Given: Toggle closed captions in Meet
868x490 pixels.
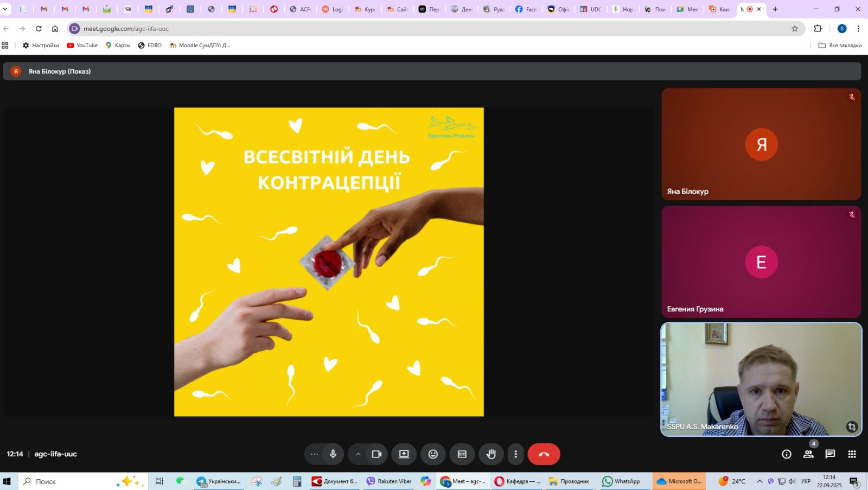Looking at the screenshot, I should (x=462, y=454).
